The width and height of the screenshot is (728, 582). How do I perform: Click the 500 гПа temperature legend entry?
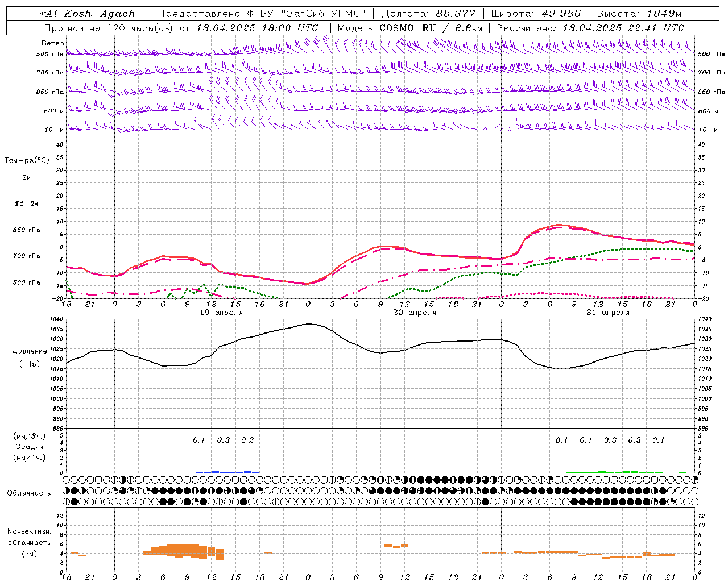click(x=26, y=282)
